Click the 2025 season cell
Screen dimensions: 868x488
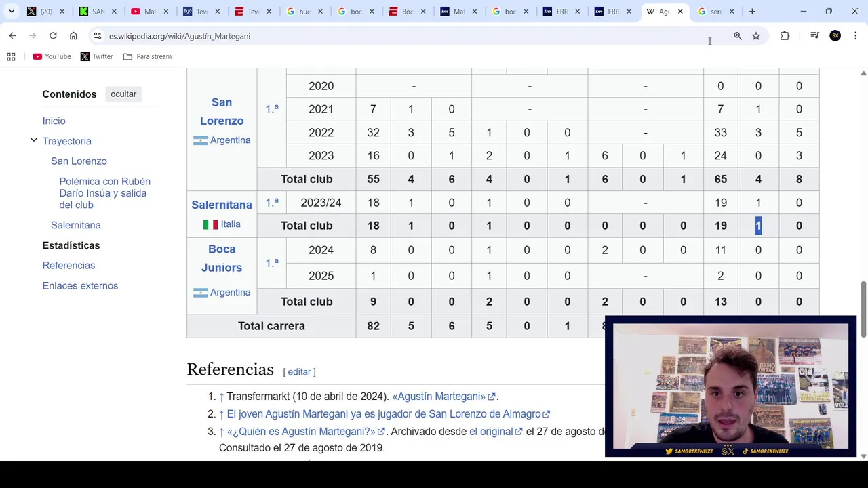321,276
